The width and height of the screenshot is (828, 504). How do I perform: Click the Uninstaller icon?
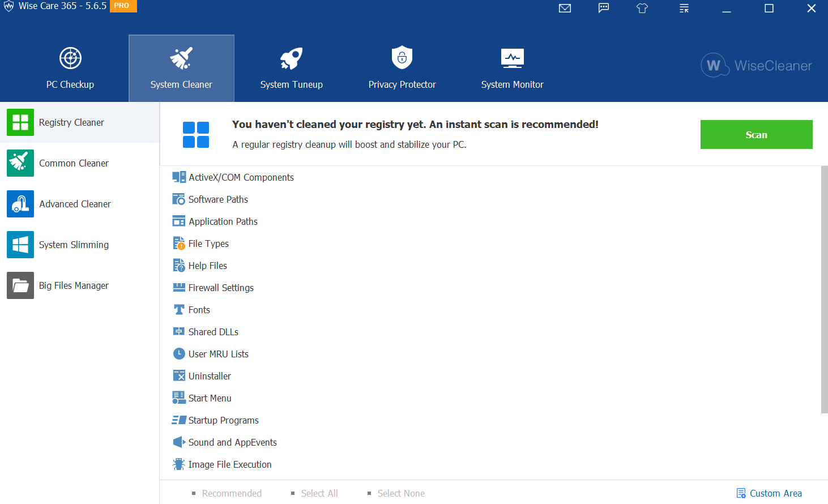[x=179, y=376]
